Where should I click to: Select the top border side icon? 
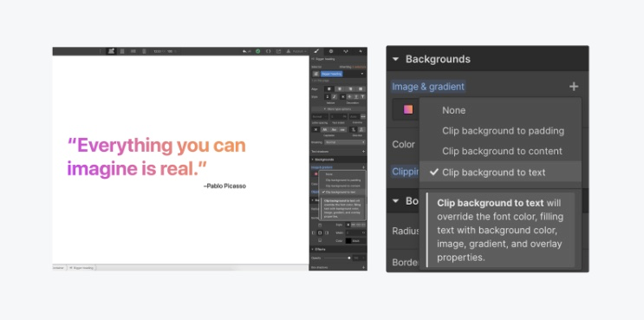[x=320, y=225]
